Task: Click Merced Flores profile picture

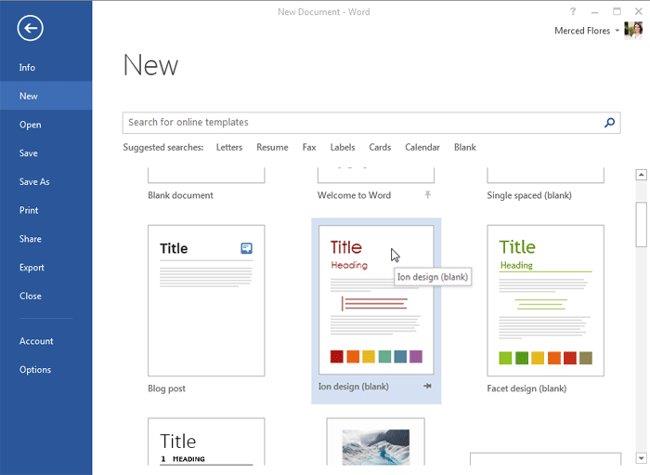Action: coord(633,30)
